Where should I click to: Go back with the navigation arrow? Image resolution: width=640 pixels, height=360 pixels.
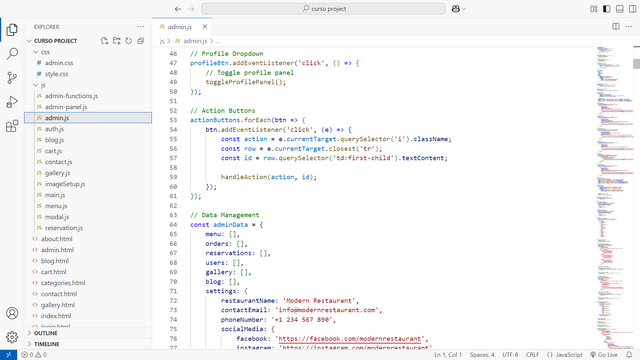click(x=178, y=9)
